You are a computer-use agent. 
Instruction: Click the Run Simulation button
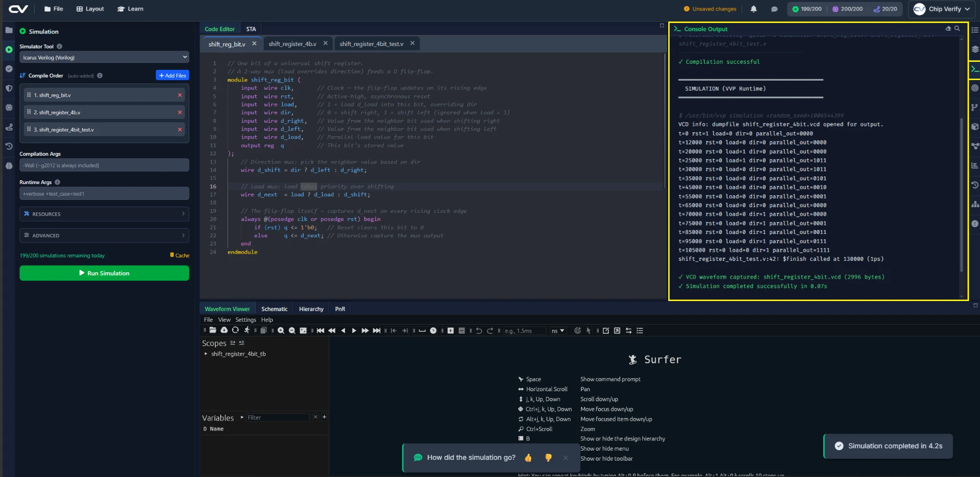[x=104, y=273]
